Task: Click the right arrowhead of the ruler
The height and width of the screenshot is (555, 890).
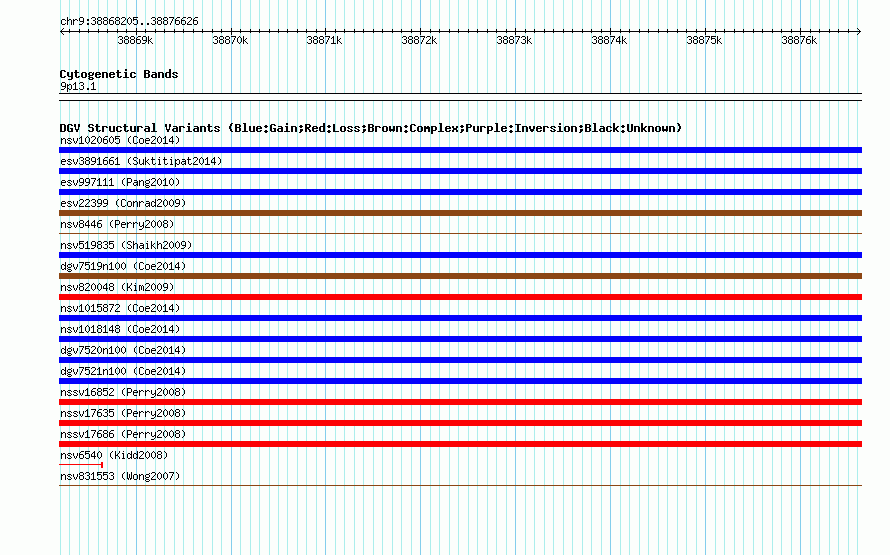Action: click(x=859, y=32)
